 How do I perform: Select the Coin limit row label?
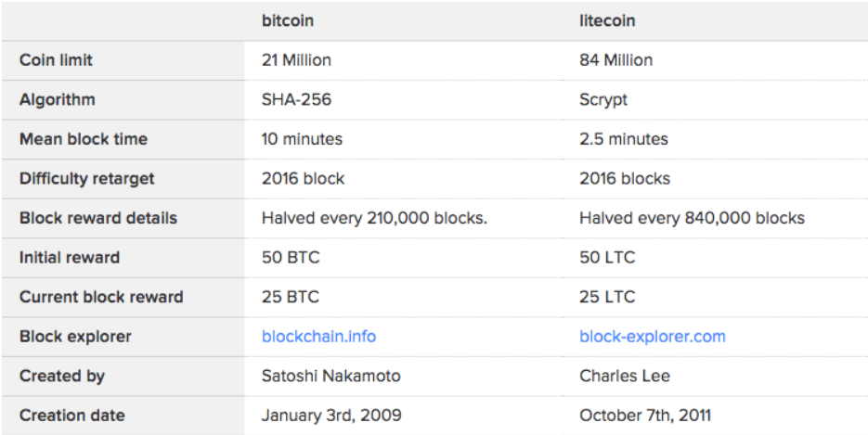(x=56, y=60)
